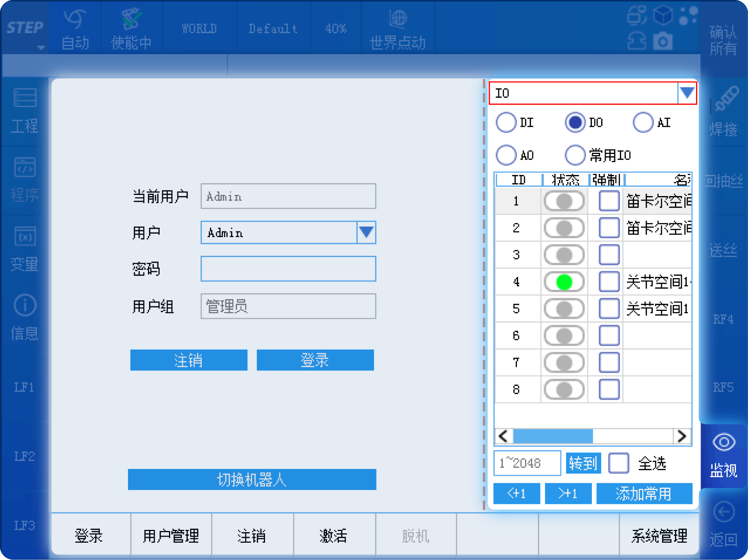Click the 当前用户 Admin field
This screenshot has width=748, height=560.
coord(288,196)
